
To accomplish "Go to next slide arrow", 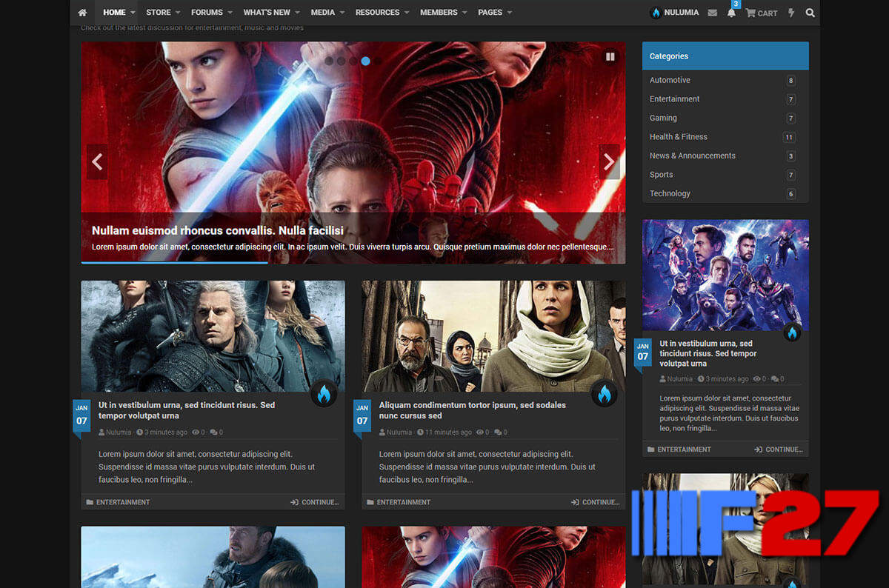I will coord(609,161).
